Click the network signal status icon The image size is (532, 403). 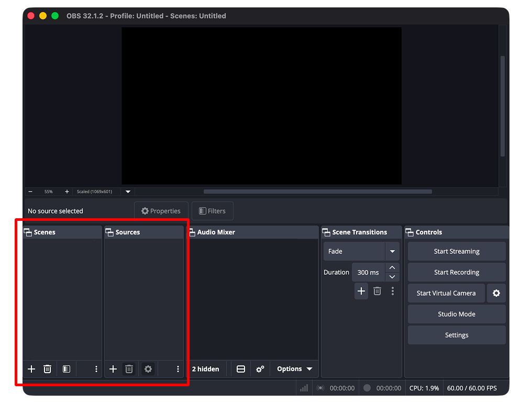(304, 388)
